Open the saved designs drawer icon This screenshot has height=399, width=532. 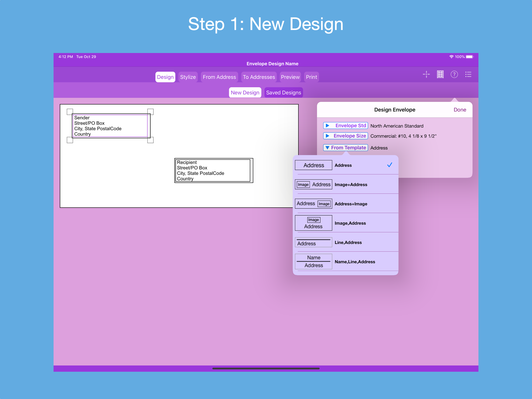(440, 74)
